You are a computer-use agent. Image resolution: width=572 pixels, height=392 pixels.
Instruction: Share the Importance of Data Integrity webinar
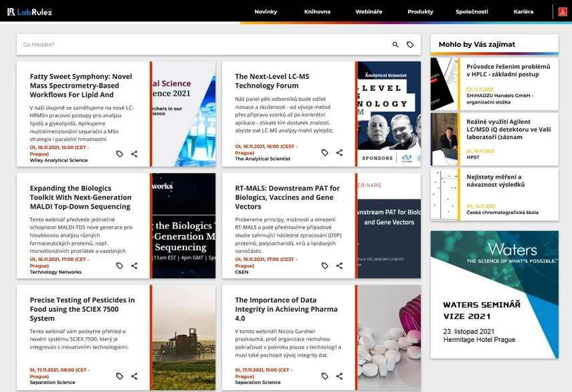(x=339, y=376)
